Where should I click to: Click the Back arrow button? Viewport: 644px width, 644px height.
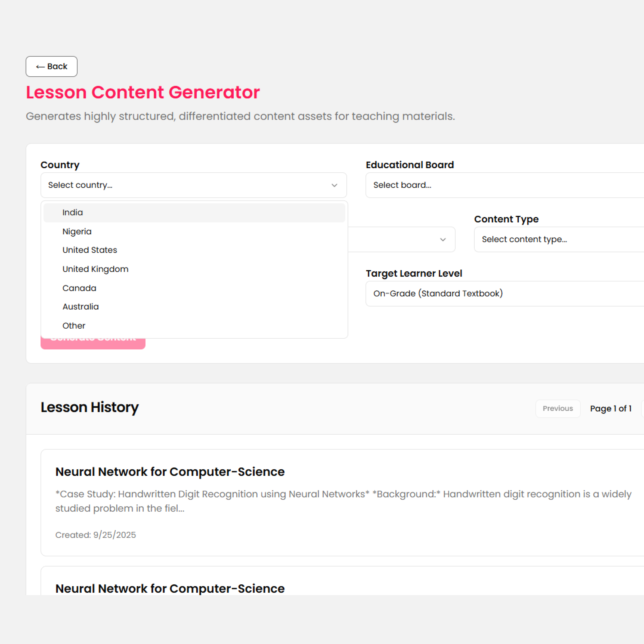[x=51, y=66]
